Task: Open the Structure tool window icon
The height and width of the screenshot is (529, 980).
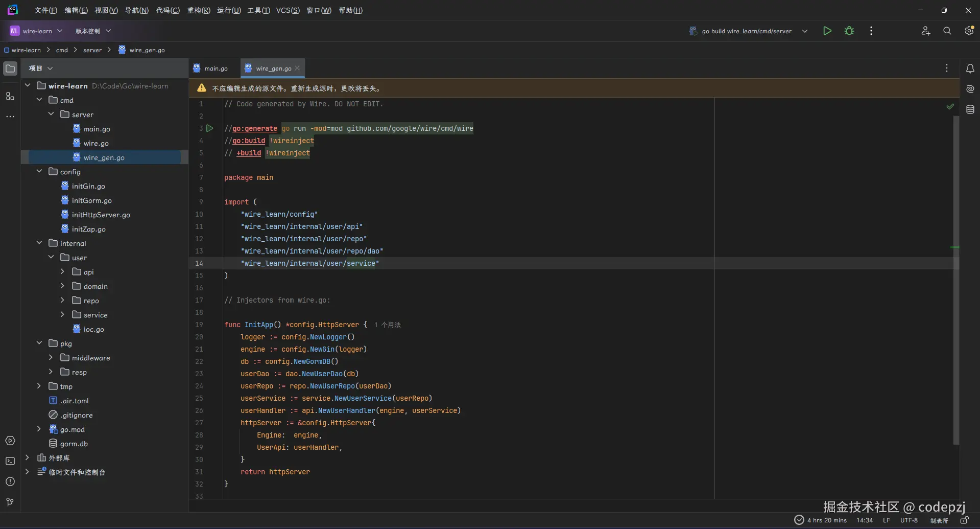Action: (10, 96)
